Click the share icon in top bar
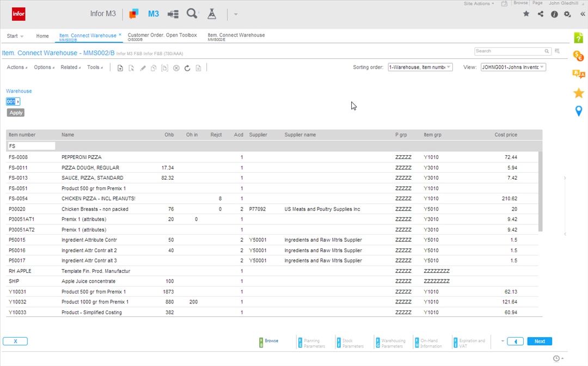 point(541,14)
